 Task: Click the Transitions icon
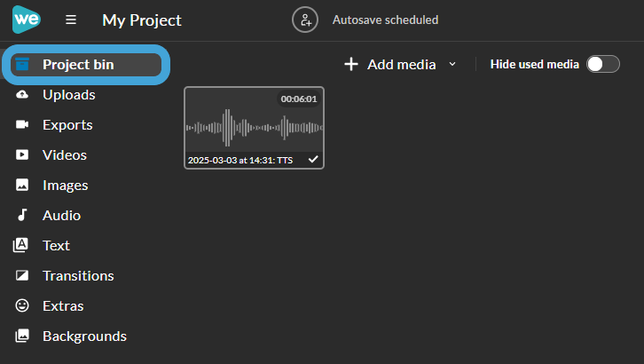22,275
